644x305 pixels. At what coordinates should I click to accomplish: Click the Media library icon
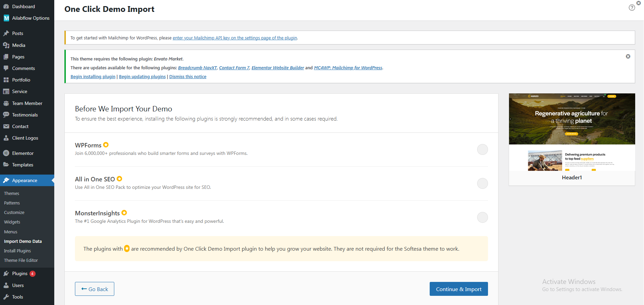click(6, 45)
